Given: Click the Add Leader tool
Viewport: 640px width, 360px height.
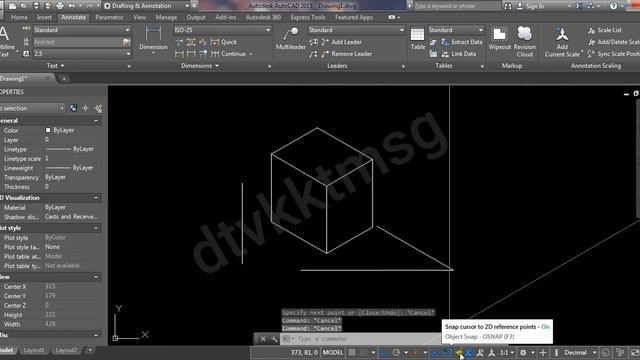Looking at the screenshot, I should coord(342,42).
